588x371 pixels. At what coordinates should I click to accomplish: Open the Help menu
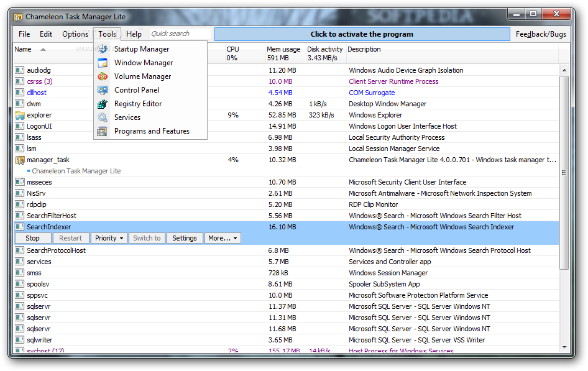point(134,34)
